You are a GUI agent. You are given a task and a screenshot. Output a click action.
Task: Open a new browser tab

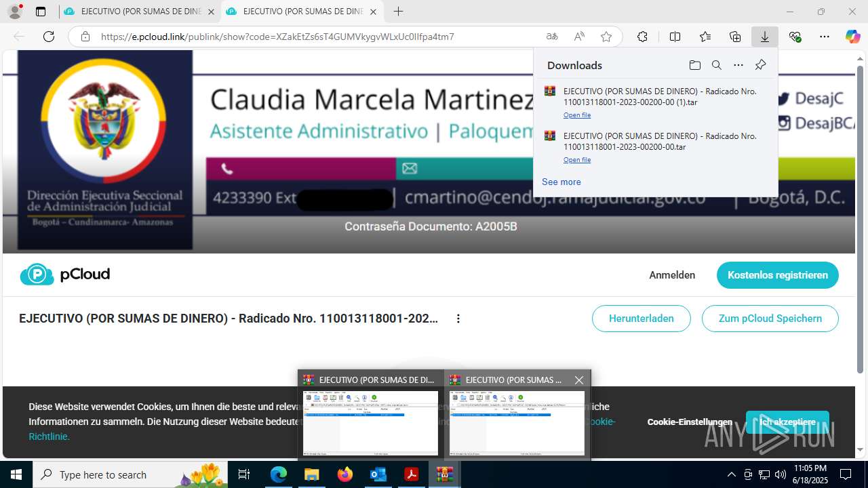[x=398, y=12]
